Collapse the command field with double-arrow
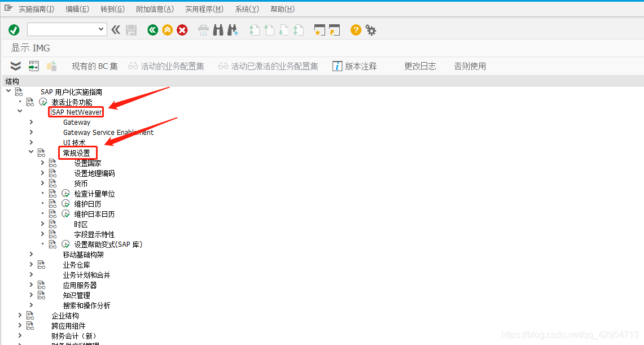Image resolution: width=644 pixels, height=345 pixels. click(x=116, y=29)
